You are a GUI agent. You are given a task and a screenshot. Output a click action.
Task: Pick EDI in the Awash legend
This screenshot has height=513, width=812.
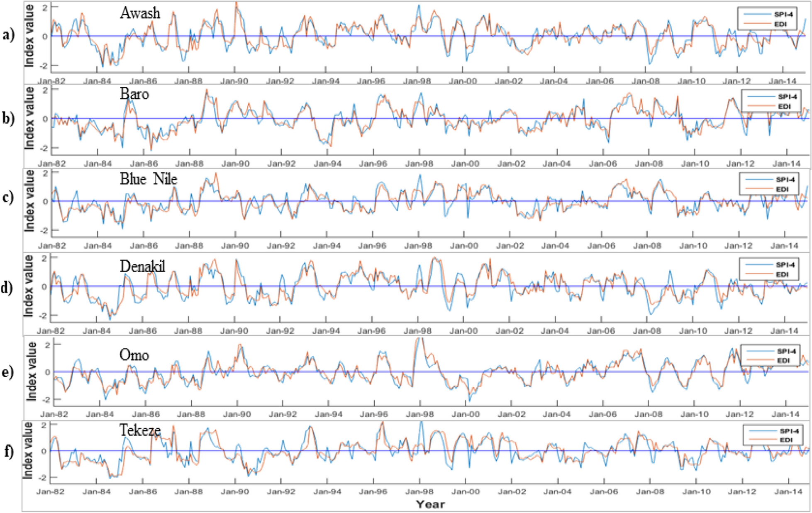780,24
